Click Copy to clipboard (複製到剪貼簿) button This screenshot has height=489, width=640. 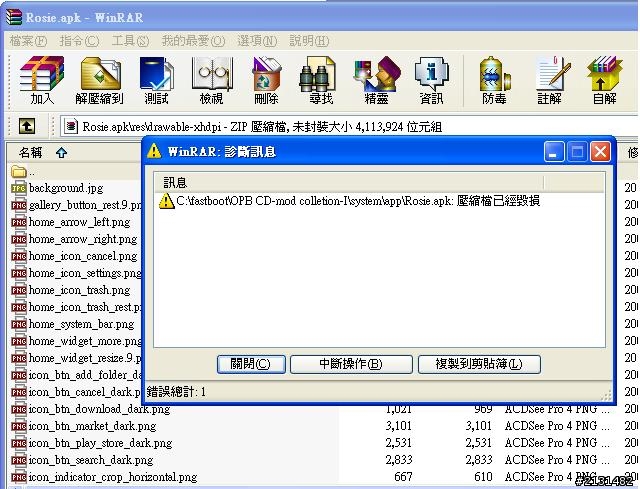tap(479, 364)
